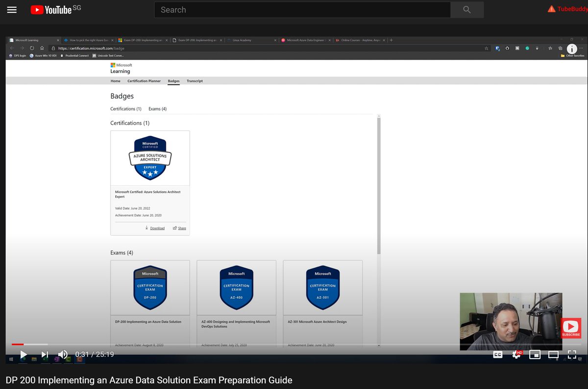Select the Badges navigation item
This screenshot has height=389, width=588.
pos(173,81)
